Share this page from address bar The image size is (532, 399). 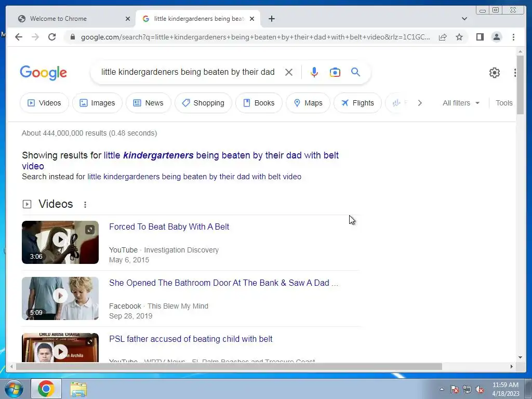443,37
